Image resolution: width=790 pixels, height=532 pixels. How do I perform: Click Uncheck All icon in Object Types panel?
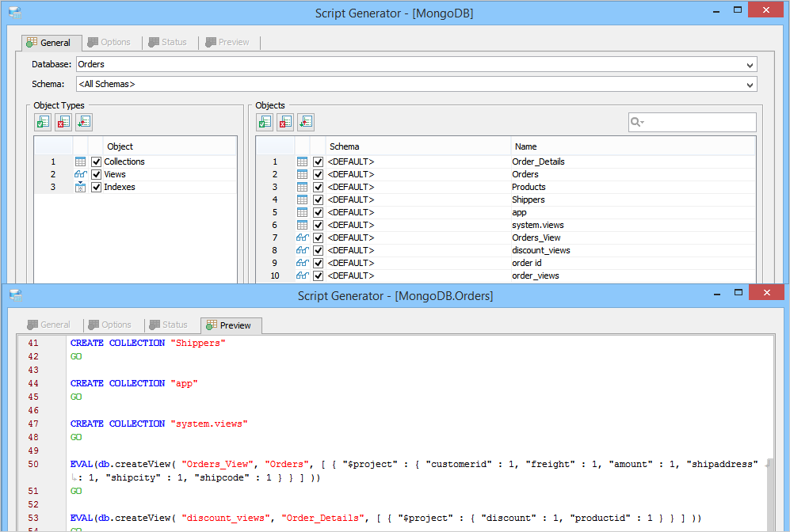63,122
